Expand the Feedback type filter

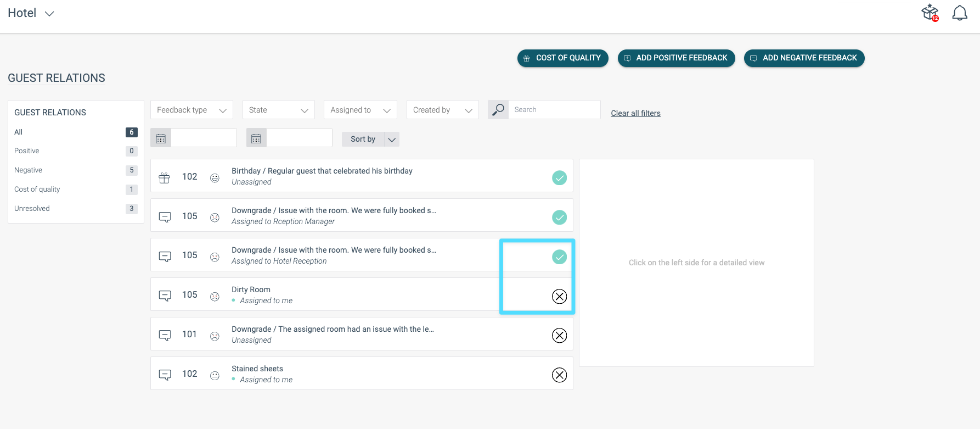pos(192,110)
